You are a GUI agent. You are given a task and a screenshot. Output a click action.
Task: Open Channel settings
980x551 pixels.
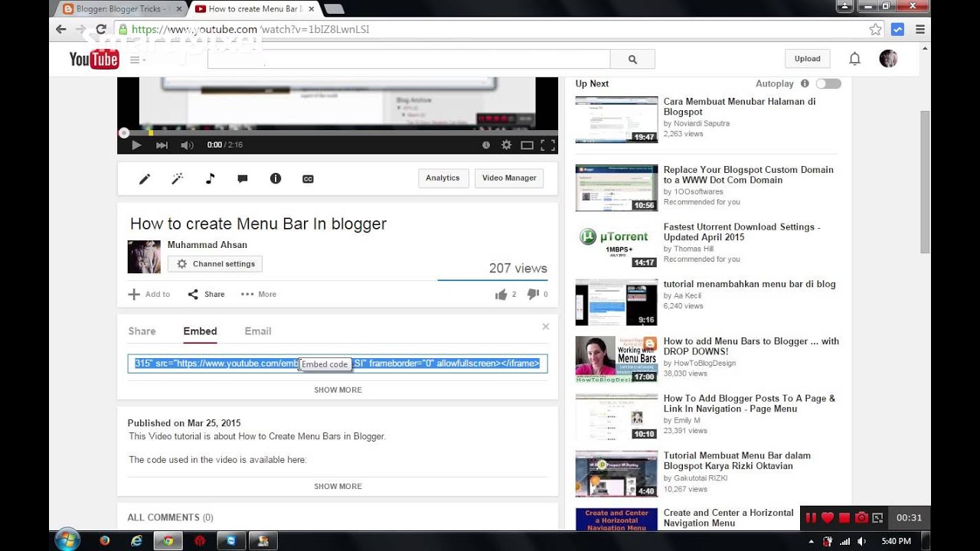215,264
